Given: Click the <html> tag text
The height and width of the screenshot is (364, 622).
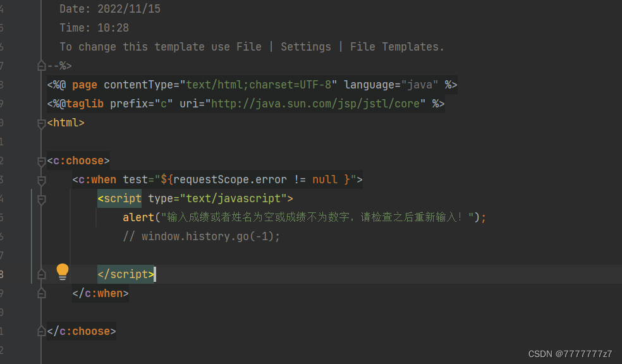Looking at the screenshot, I should point(66,123).
